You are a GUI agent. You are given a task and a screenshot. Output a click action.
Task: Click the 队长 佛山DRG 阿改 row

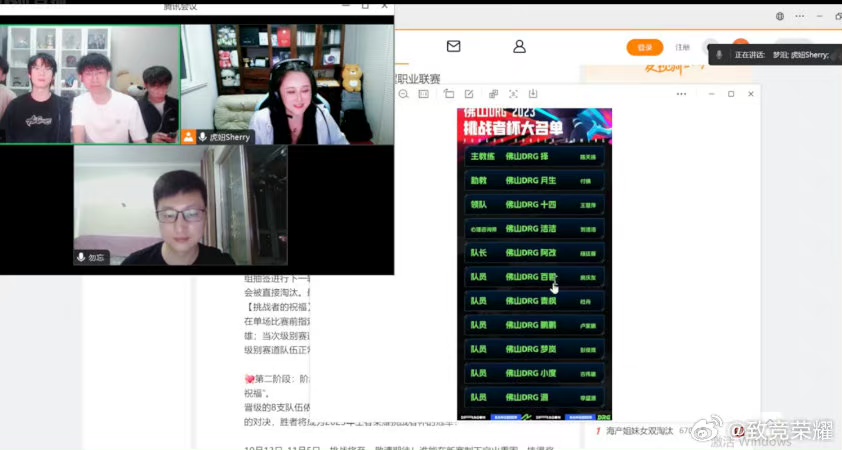[x=534, y=253]
